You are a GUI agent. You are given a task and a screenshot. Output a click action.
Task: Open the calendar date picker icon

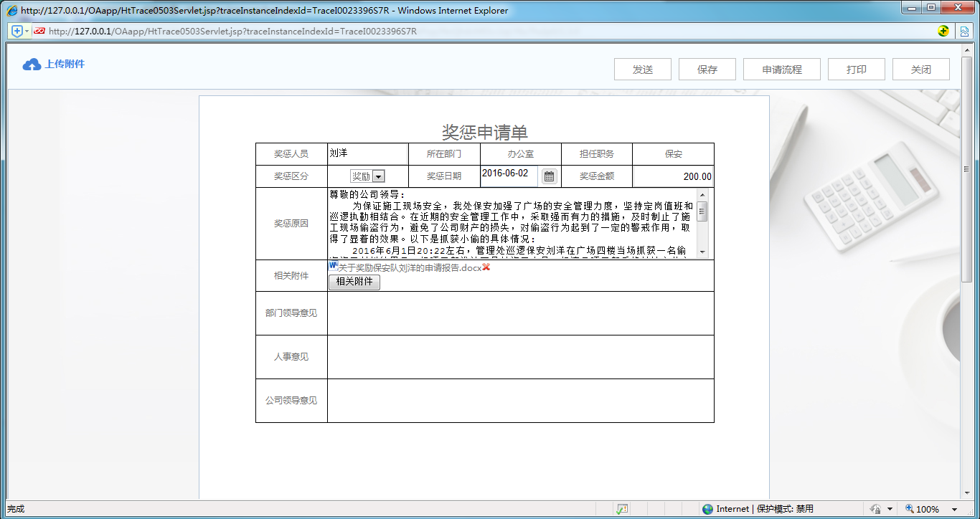(549, 176)
